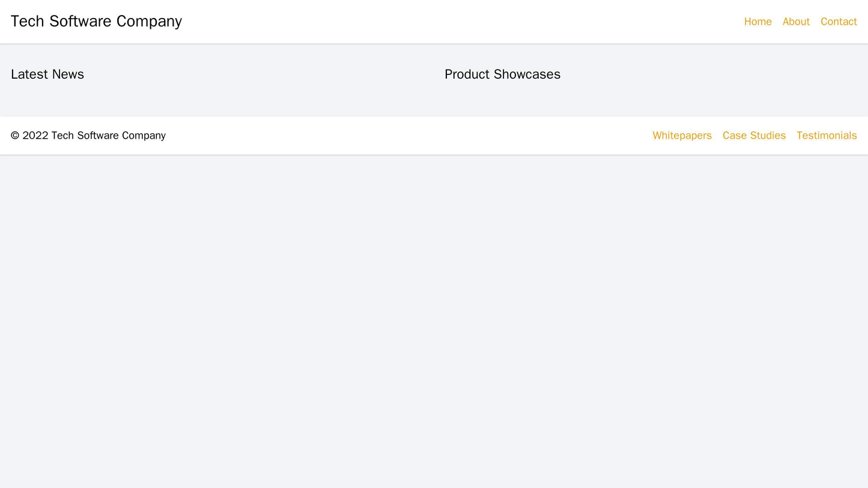This screenshot has width=868, height=488.
Task: Go to the Contact page
Action: [839, 22]
